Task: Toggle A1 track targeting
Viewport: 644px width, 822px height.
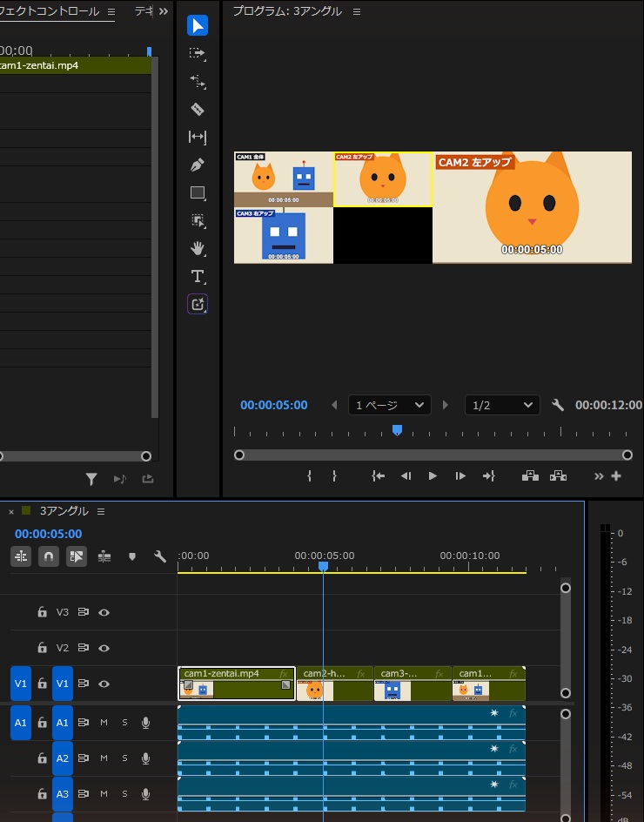Action: click(63, 723)
